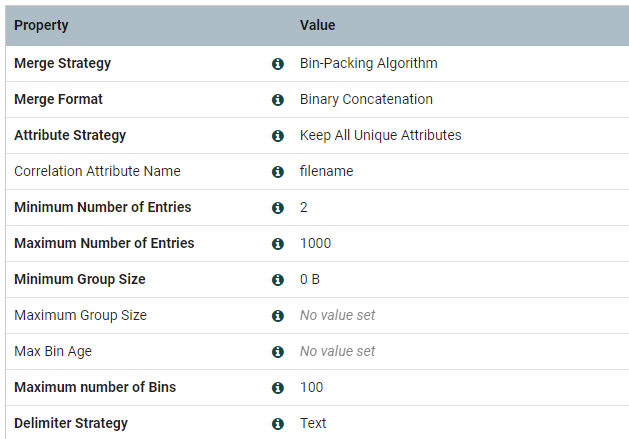
Task: Click the info icon next to Max Bin Age
Action: (x=278, y=352)
